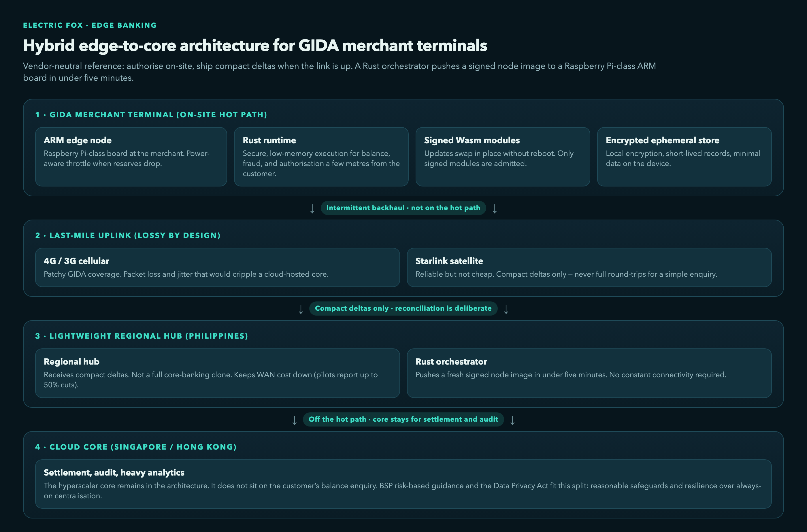
Task: Select the 'Regional hub' card title
Action: (x=71, y=362)
